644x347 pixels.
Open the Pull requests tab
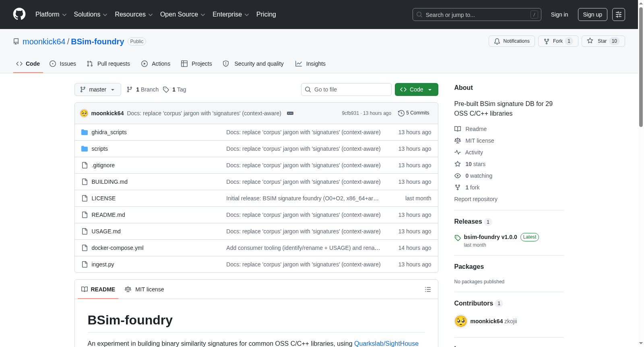coord(108,64)
